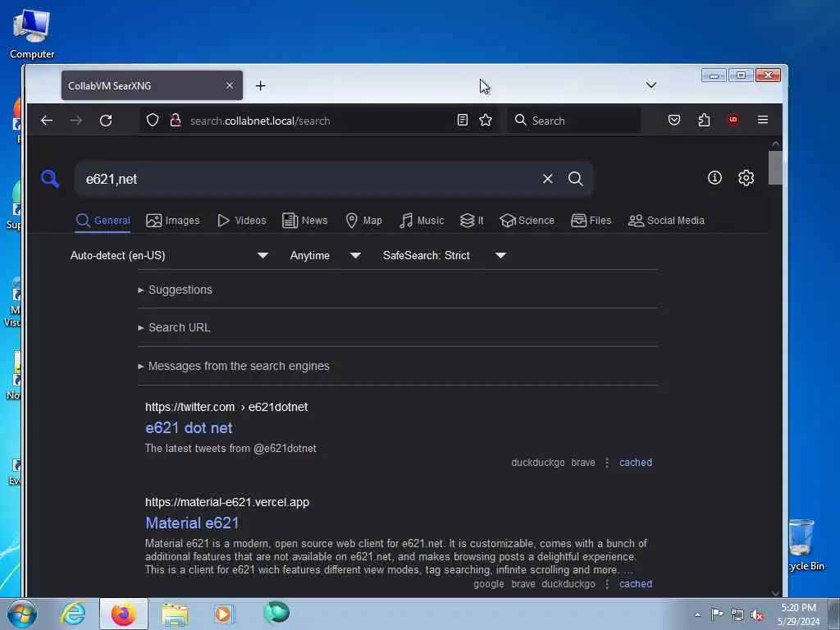Screen dimensions: 840x630
Task: Switch to the Music category
Action: tap(422, 220)
